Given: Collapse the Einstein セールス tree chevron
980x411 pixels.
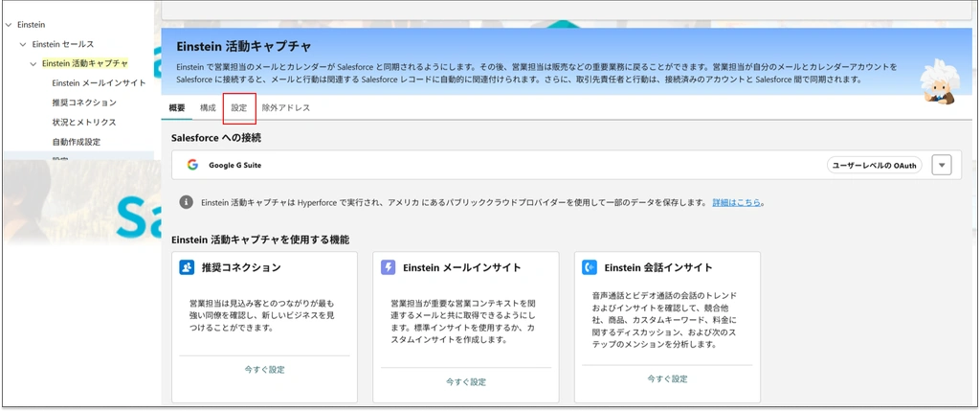Looking at the screenshot, I should (x=23, y=44).
